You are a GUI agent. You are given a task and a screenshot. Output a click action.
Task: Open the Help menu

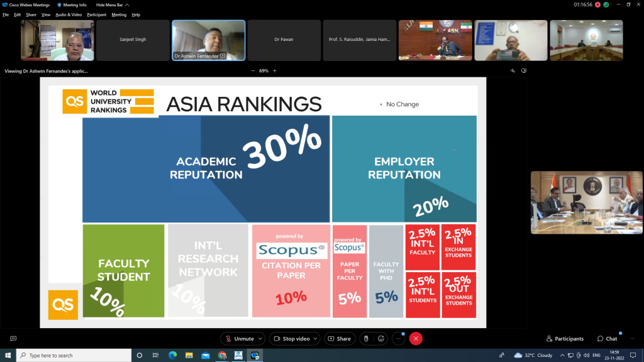coord(136,15)
